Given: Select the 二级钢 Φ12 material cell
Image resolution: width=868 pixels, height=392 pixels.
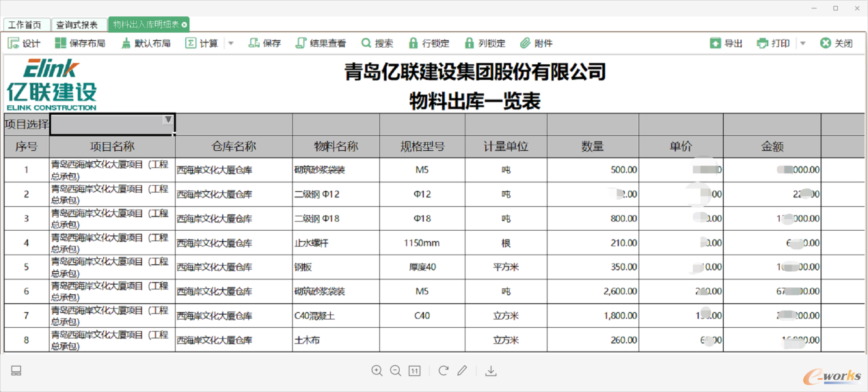Looking at the screenshot, I should point(336,194).
